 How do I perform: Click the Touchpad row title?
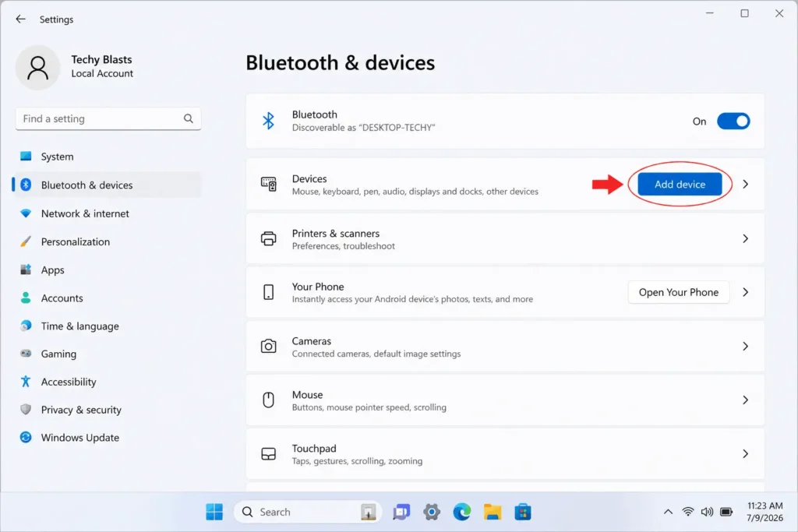click(x=314, y=449)
